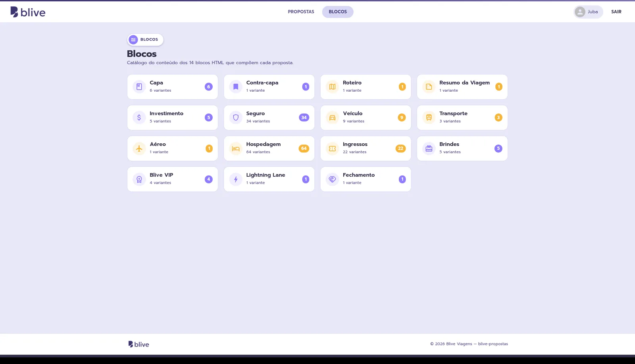Open the Roteiro block title
Image resolution: width=635 pixels, height=364 pixels.
click(x=352, y=83)
